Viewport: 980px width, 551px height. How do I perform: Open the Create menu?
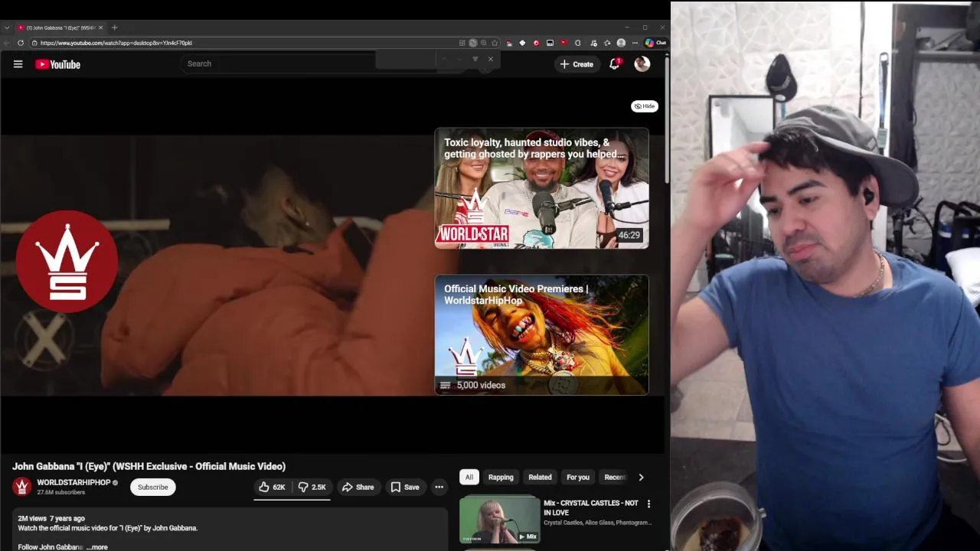(577, 64)
